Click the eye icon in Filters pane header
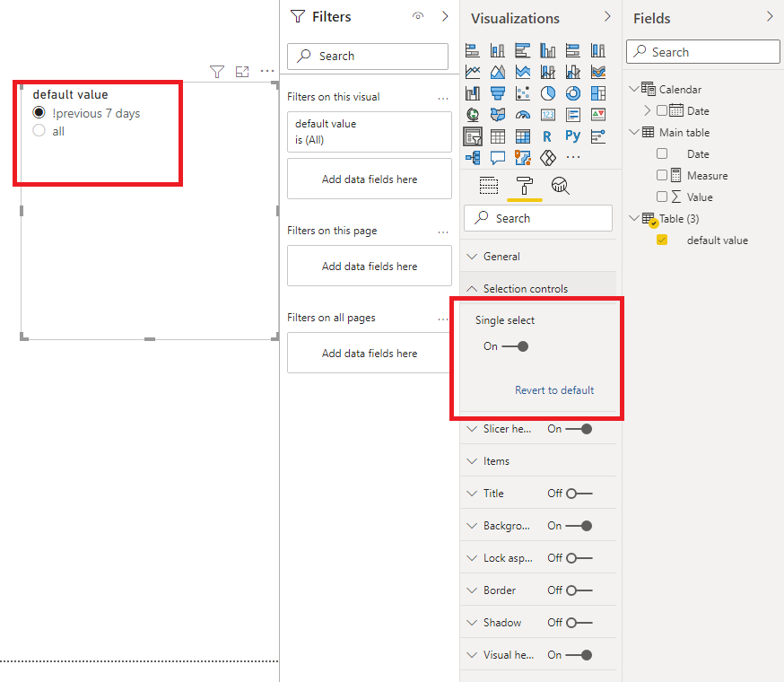 tap(418, 16)
